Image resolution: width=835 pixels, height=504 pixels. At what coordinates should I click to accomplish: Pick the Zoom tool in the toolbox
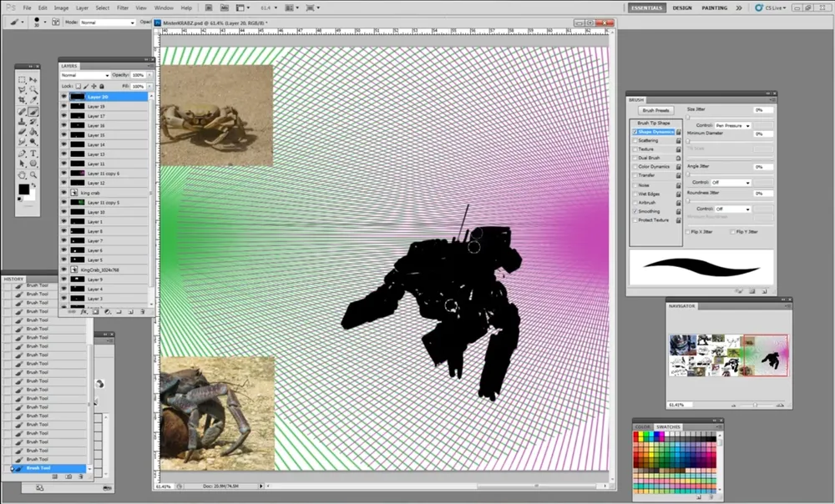(x=33, y=174)
